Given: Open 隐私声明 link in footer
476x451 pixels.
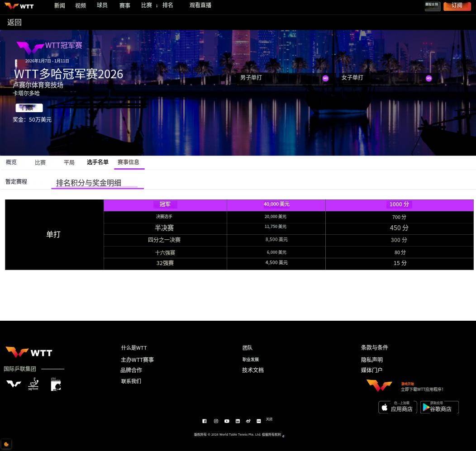Looking at the screenshot, I should pos(372,360).
